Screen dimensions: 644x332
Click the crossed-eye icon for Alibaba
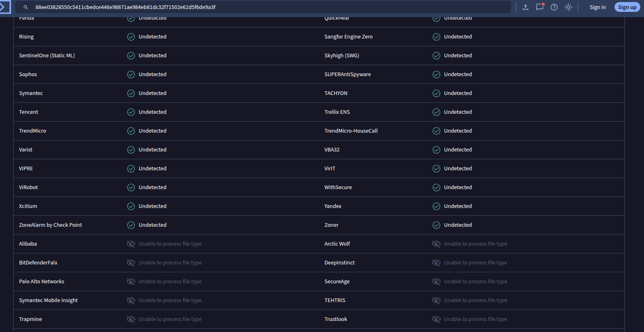point(131,244)
